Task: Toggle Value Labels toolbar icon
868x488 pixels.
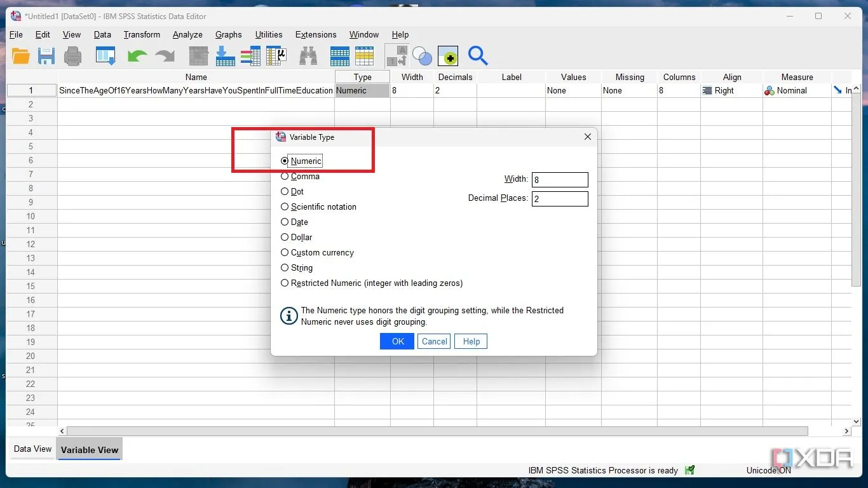Action: 397,56
